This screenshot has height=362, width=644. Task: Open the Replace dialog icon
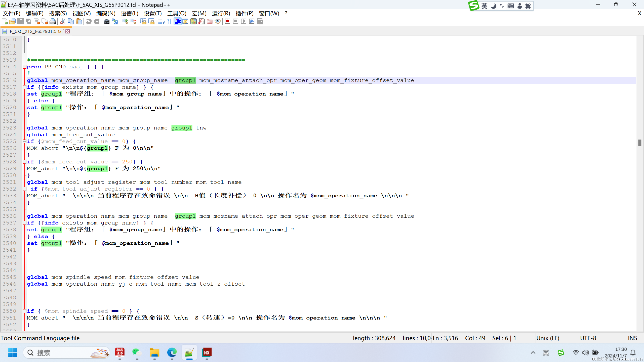[x=115, y=21]
